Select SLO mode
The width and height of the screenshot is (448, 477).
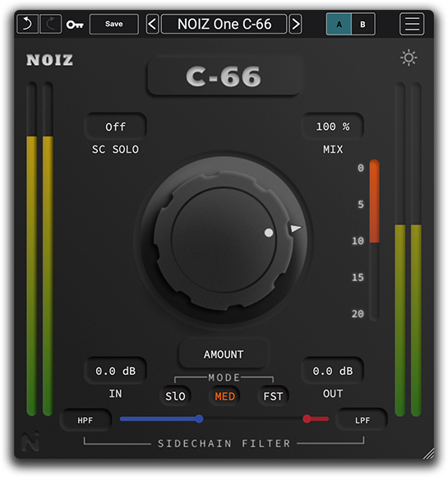[175, 396]
